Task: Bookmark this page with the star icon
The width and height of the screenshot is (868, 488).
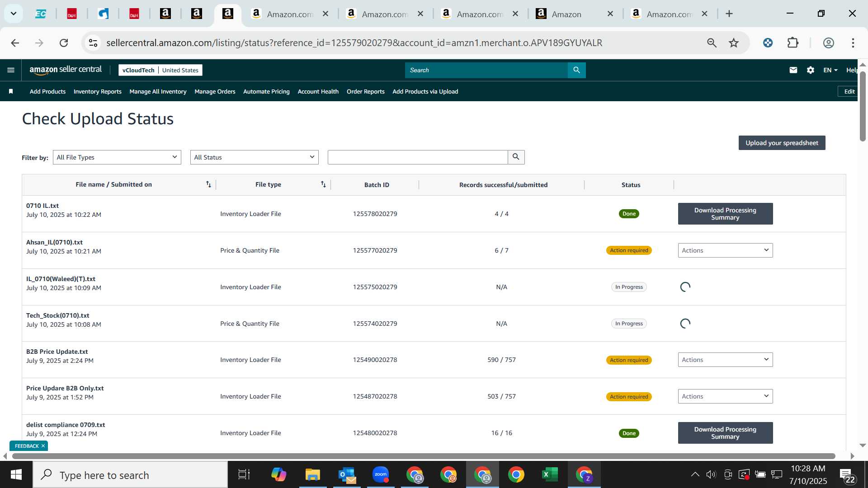Action: (x=733, y=43)
